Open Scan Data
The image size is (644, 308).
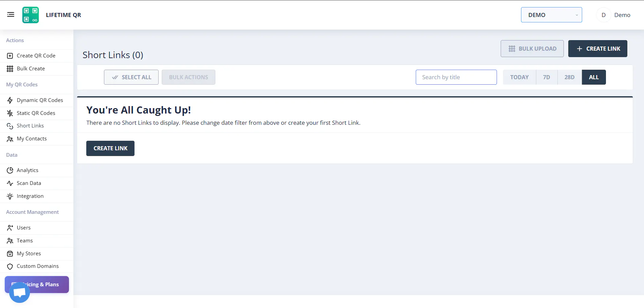point(37,183)
